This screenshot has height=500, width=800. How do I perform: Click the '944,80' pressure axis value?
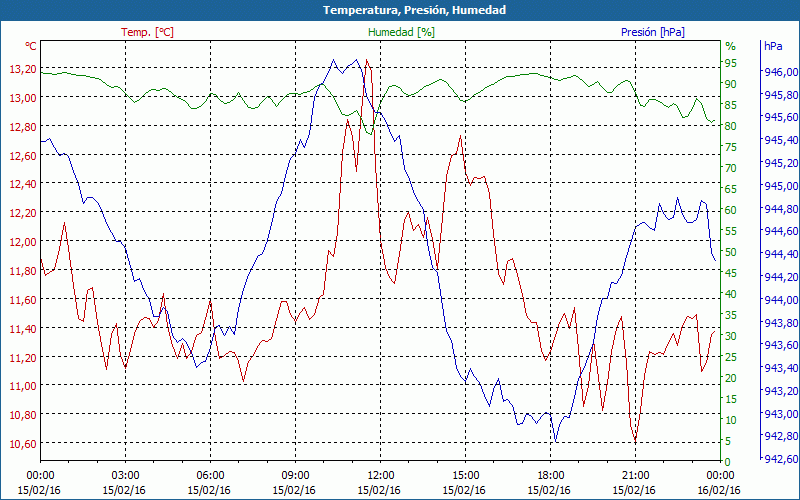[x=781, y=208]
